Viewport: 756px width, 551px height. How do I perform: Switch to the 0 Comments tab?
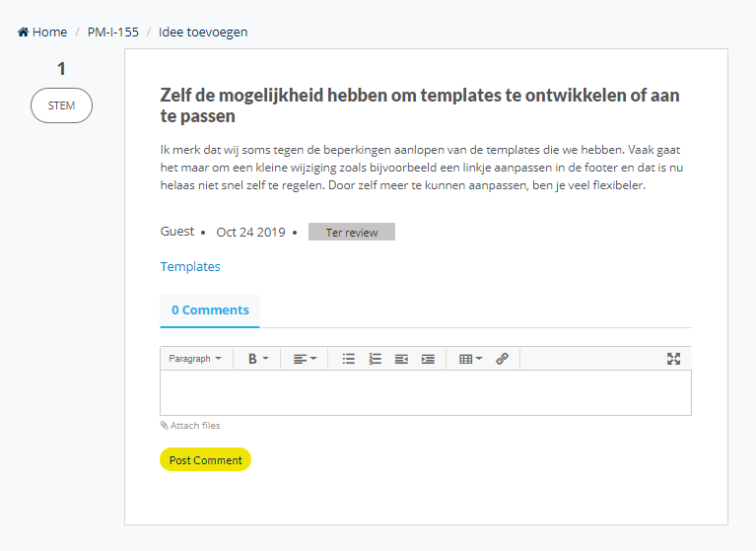[x=210, y=310]
